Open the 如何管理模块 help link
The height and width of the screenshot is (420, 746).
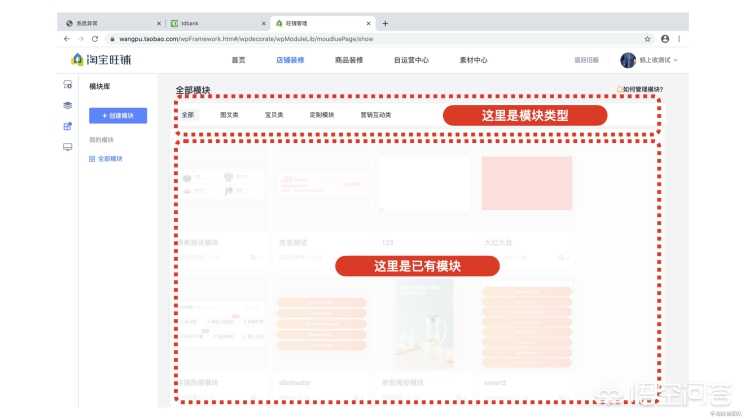(640, 89)
